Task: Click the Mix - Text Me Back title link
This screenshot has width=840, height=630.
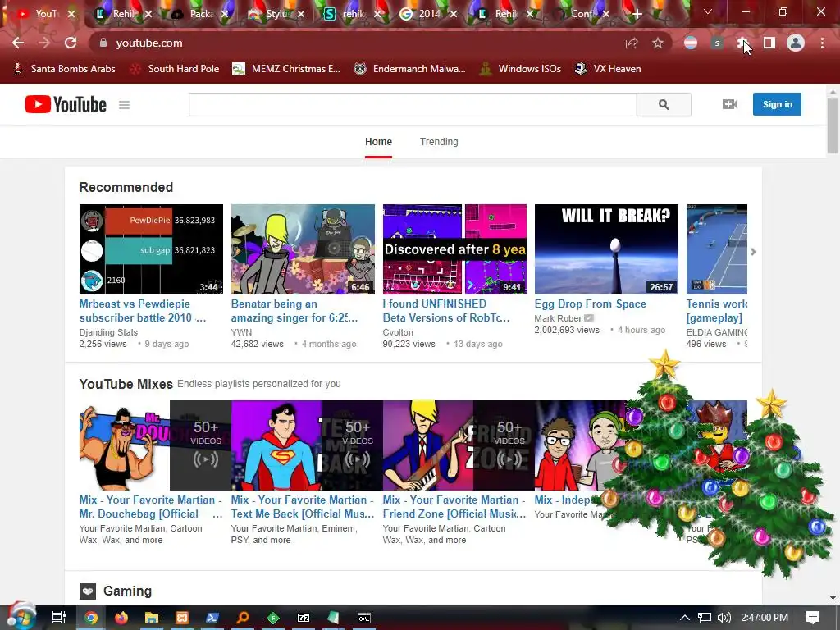Action: click(x=303, y=507)
